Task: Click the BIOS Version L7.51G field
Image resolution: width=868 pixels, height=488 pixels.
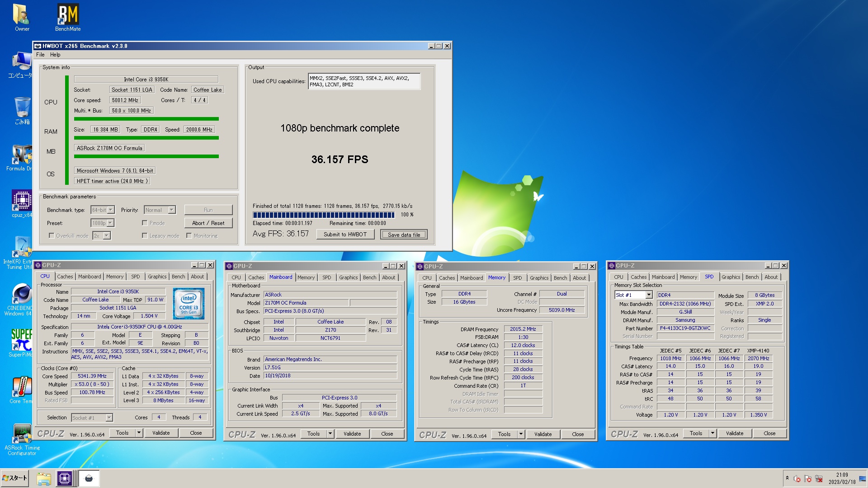Action: [x=330, y=368]
